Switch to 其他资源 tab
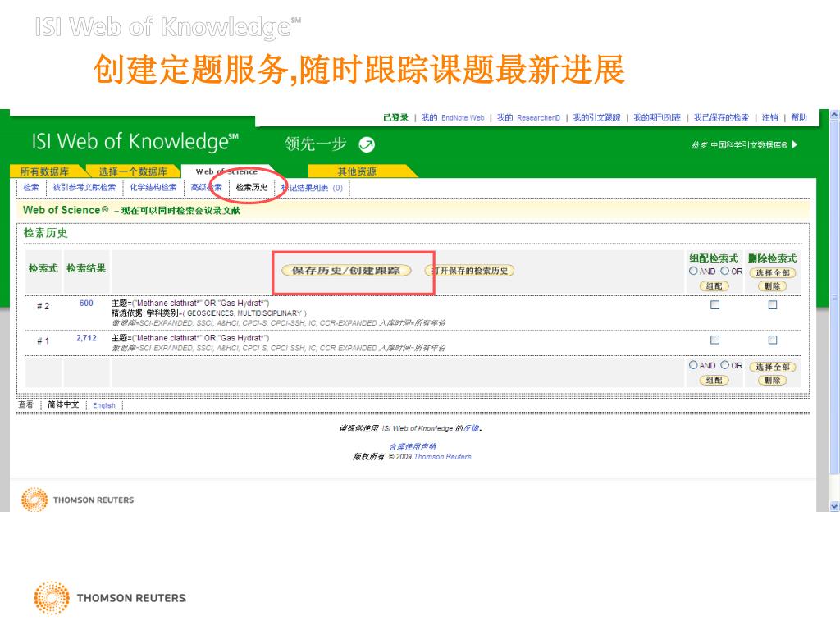 coord(357,171)
